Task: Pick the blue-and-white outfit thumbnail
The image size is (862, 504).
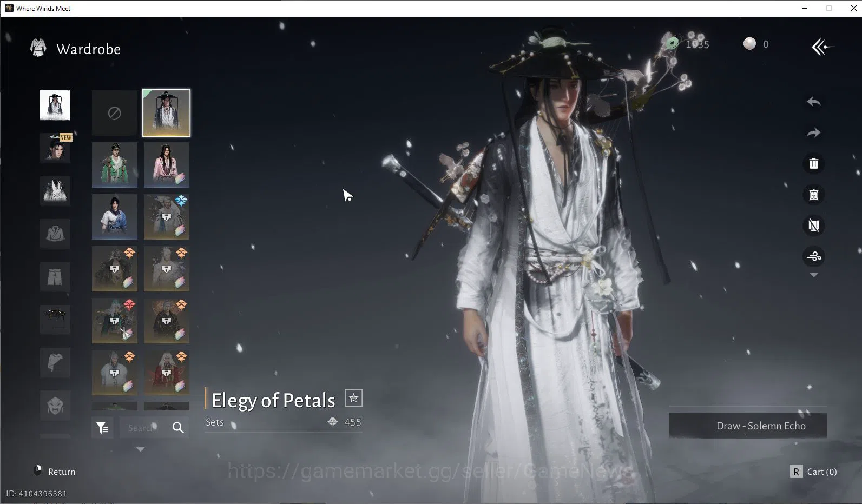Action: coord(115,217)
